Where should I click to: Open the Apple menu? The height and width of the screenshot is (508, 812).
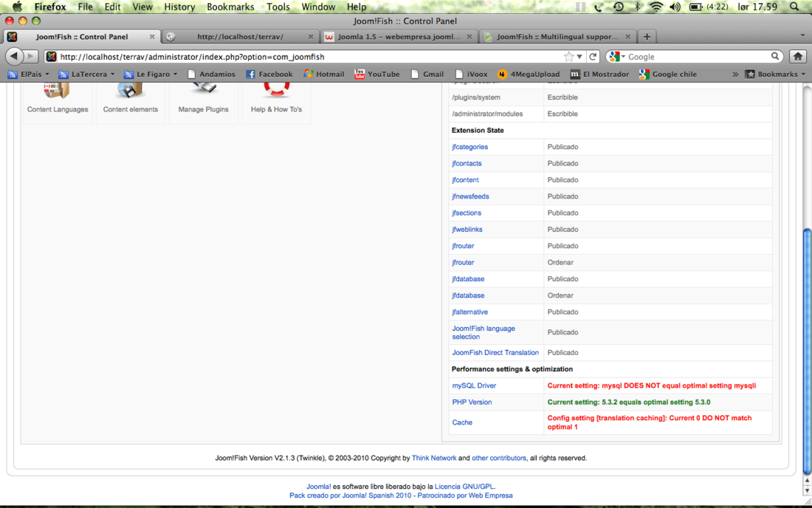pos(17,7)
